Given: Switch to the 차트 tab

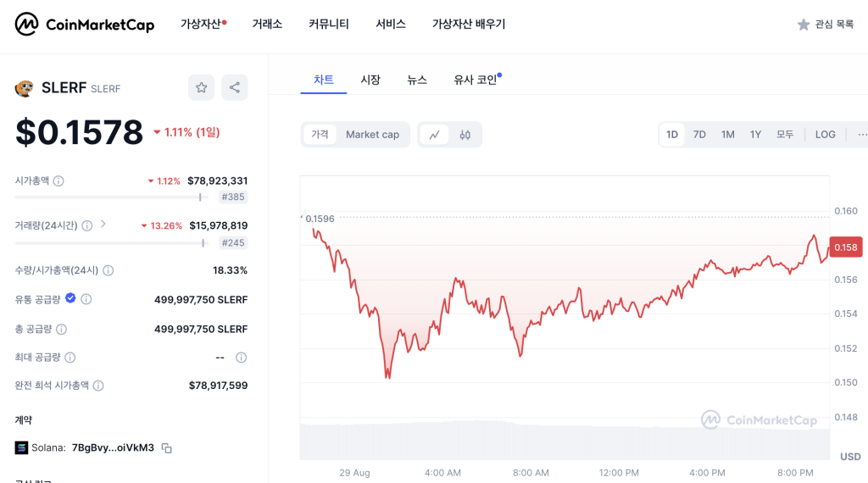Looking at the screenshot, I should (323, 80).
